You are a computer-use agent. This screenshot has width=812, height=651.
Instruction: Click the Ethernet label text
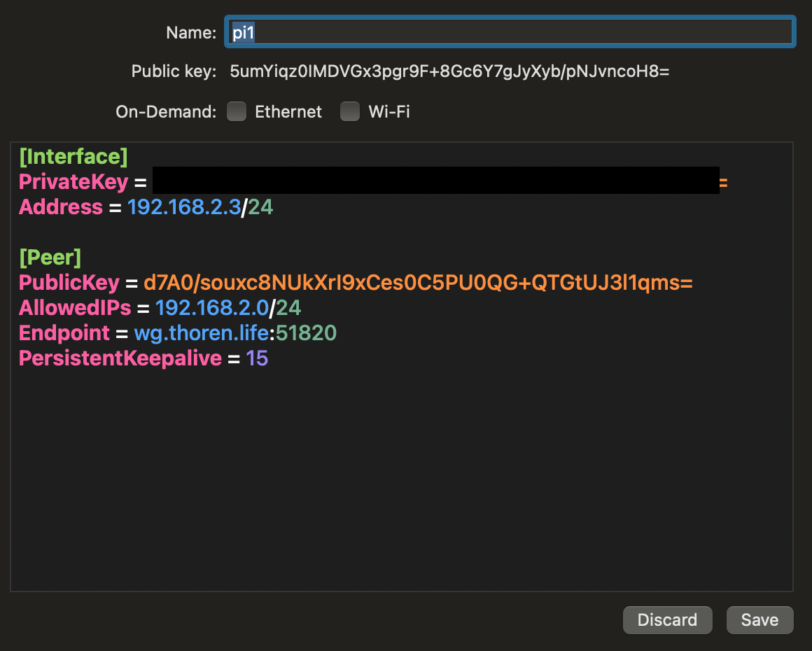click(288, 112)
